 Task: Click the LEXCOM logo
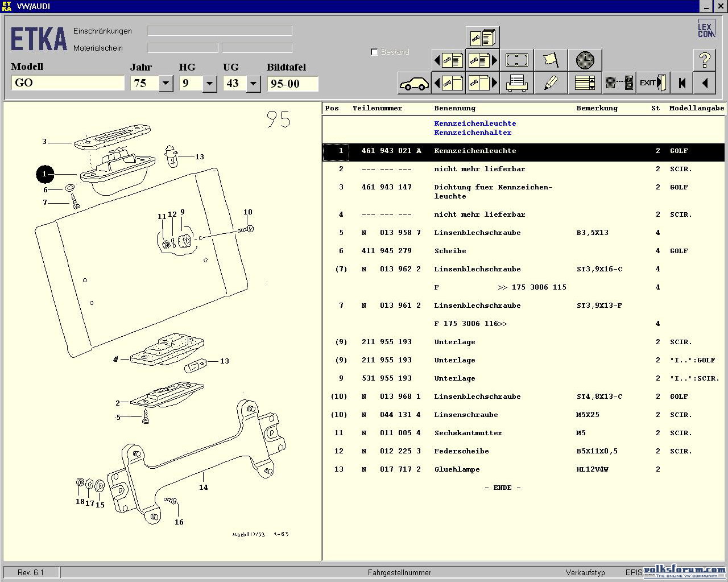706,29
